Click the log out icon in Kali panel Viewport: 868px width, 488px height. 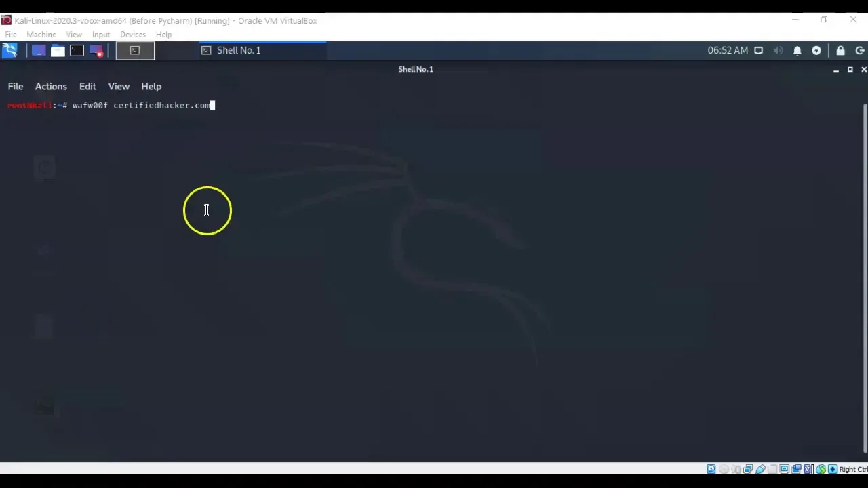(860, 50)
